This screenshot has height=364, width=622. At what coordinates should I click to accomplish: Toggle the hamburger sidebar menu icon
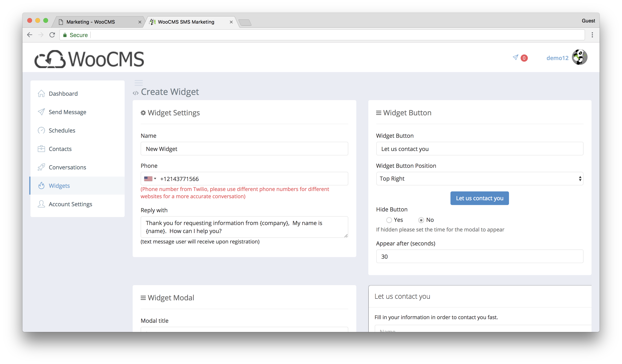click(139, 83)
